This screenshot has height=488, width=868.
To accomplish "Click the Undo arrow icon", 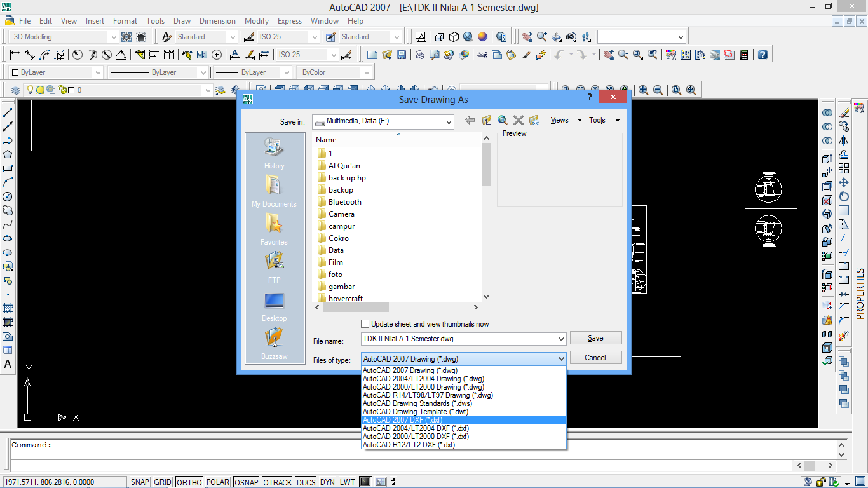I will (x=559, y=55).
